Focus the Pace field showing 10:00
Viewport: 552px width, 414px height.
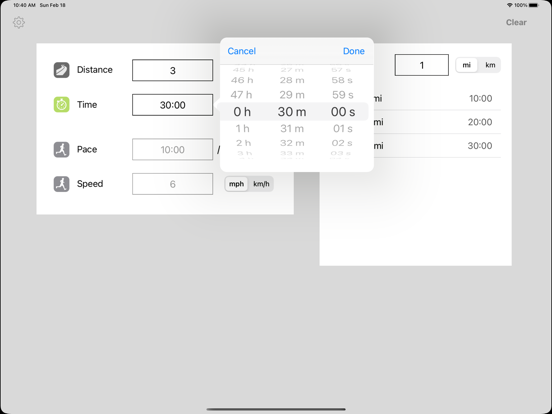172,150
